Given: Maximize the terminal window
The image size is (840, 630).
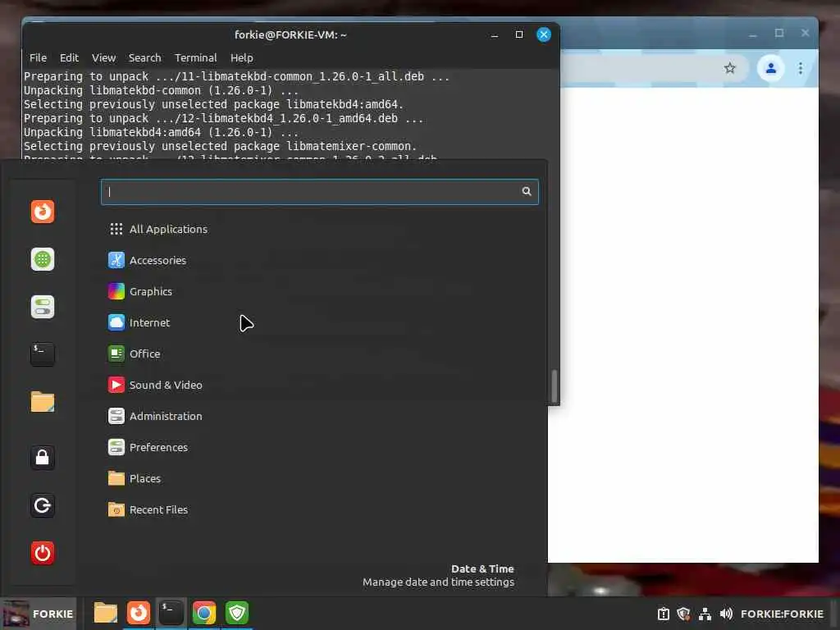Looking at the screenshot, I should point(519,34).
